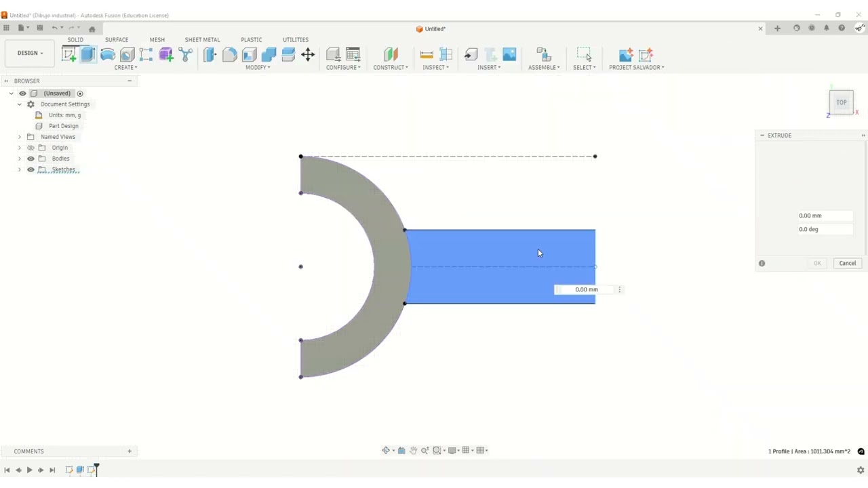This screenshot has width=868, height=488.
Task: Switch to the SURFACE tab
Action: pyautogui.click(x=117, y=40)
